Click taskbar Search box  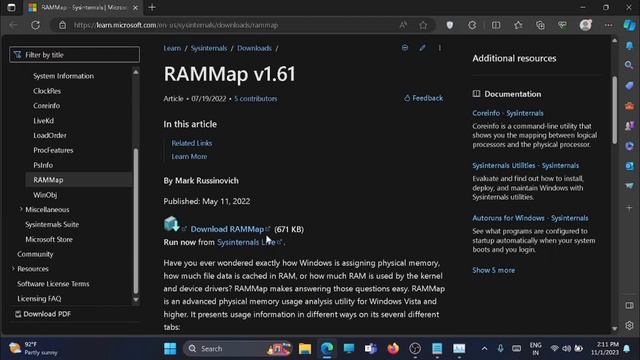coord(238,348)
